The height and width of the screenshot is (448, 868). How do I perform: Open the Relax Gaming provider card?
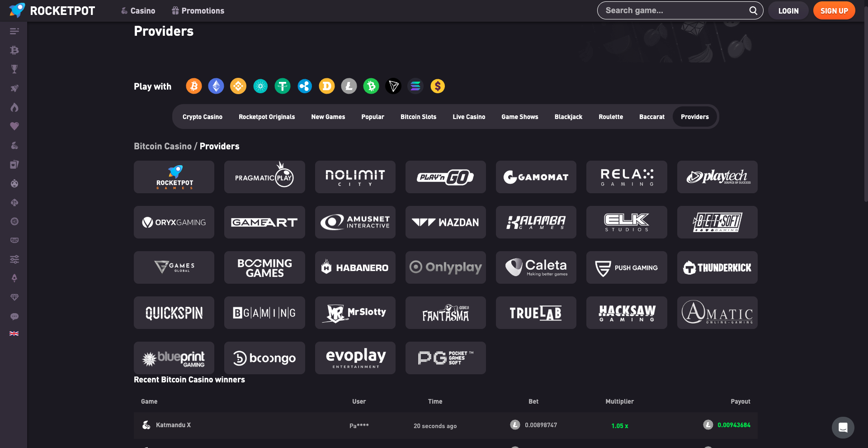[627, 177]
